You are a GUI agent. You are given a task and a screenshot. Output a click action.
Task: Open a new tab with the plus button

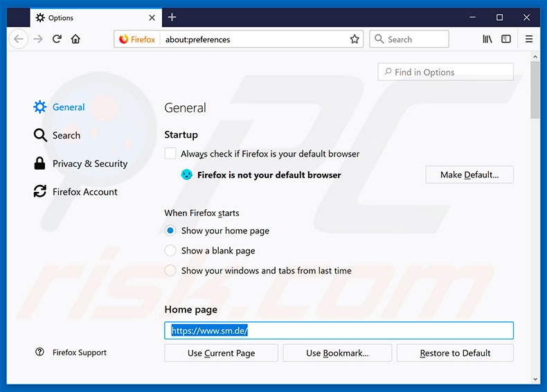[x=172, y=17]
